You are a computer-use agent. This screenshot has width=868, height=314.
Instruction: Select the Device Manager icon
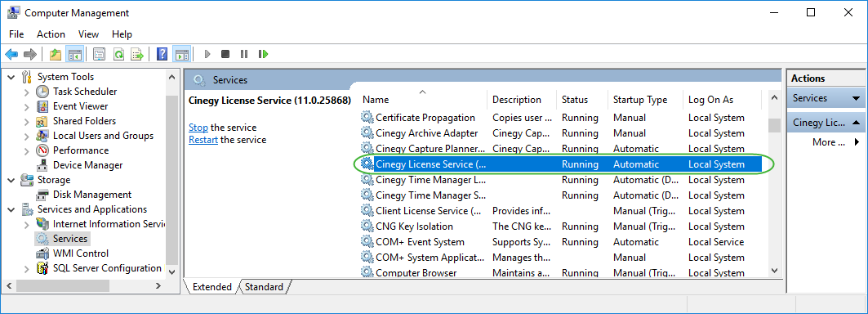[x=42, y=164]
